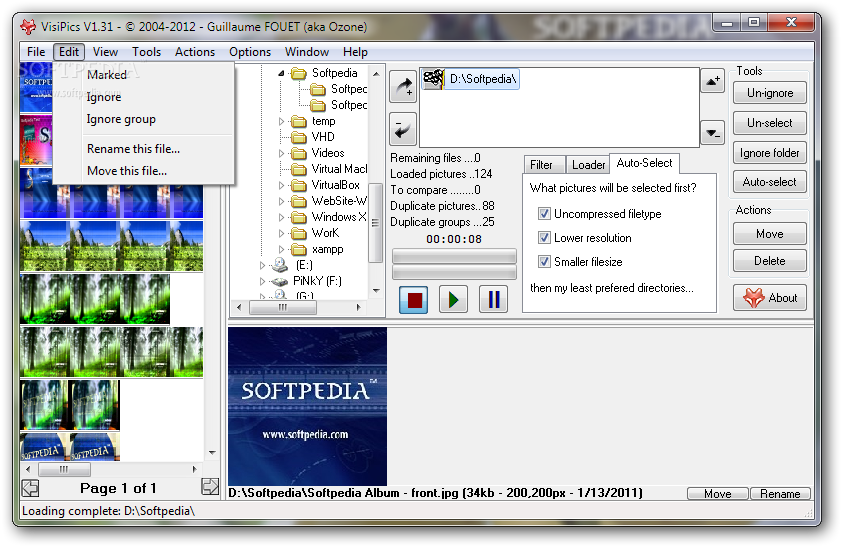Click the VHD folder icon
Screen dimensions: 842x547
click(x=299, y=137)
